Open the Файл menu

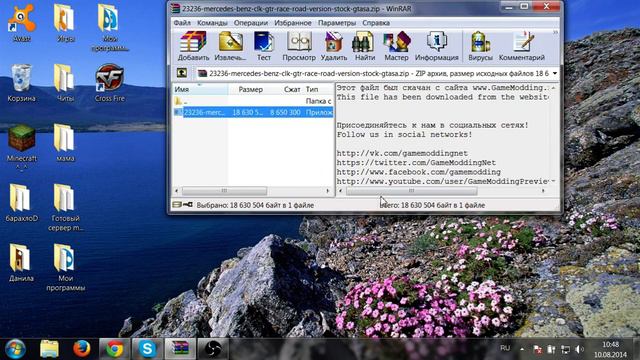(182, 23)
